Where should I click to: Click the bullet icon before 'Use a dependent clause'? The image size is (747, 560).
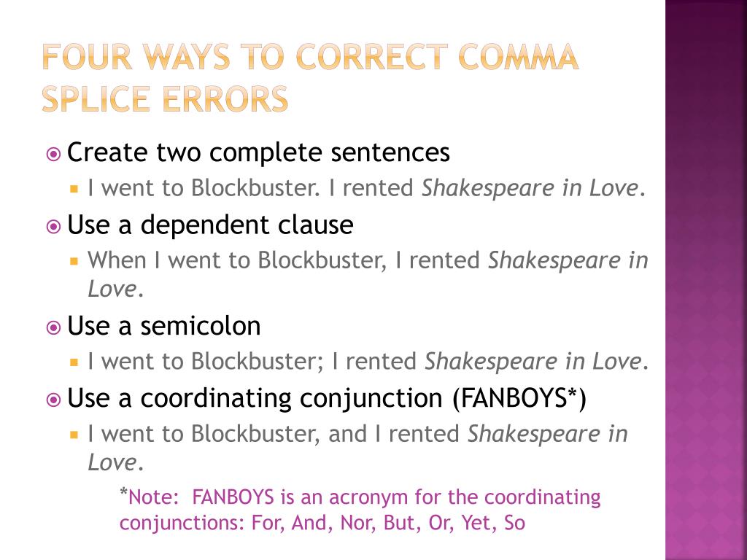click(x=53, y=227)
